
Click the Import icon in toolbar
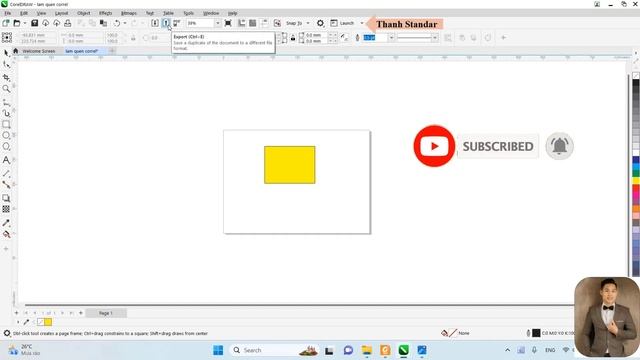(155, 23)
